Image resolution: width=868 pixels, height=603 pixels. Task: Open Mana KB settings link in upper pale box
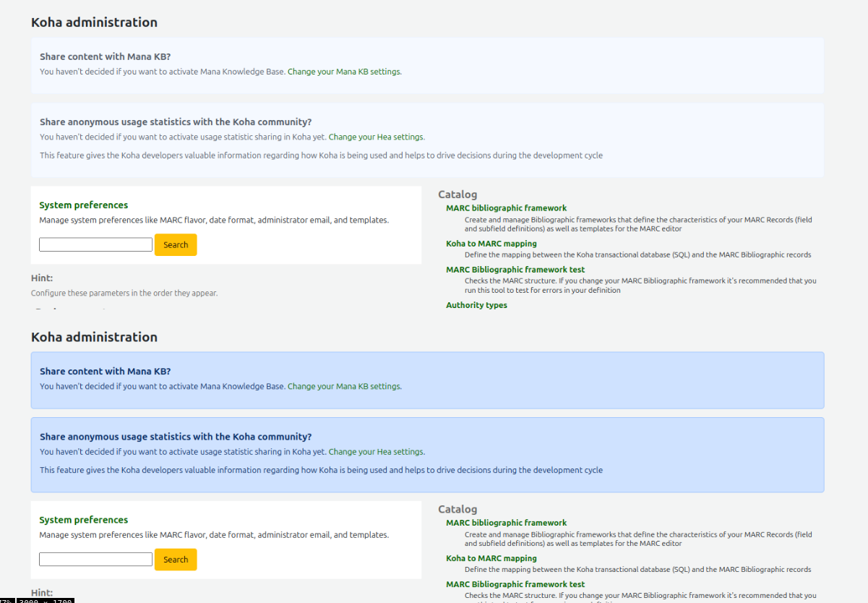pyautogui.click(x=344, y=72)
